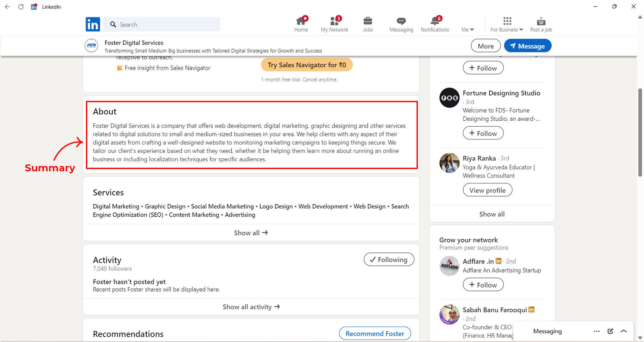
Task: Click Follow button above Fortune Designing Studio
Action: [x=483, y=68]
